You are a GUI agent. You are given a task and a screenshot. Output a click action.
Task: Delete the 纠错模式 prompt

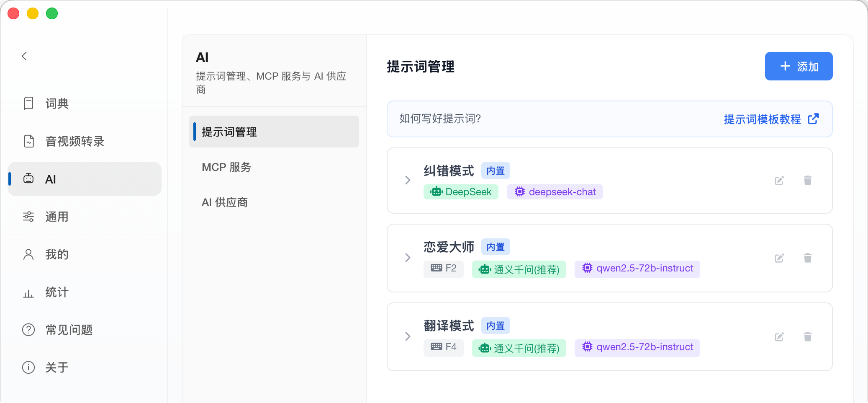[808, 181]
